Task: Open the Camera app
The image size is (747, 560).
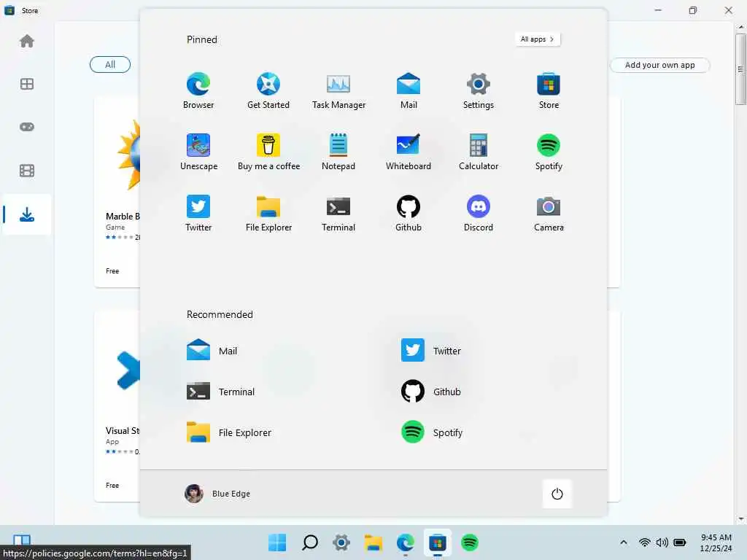Action: (549, 213)
